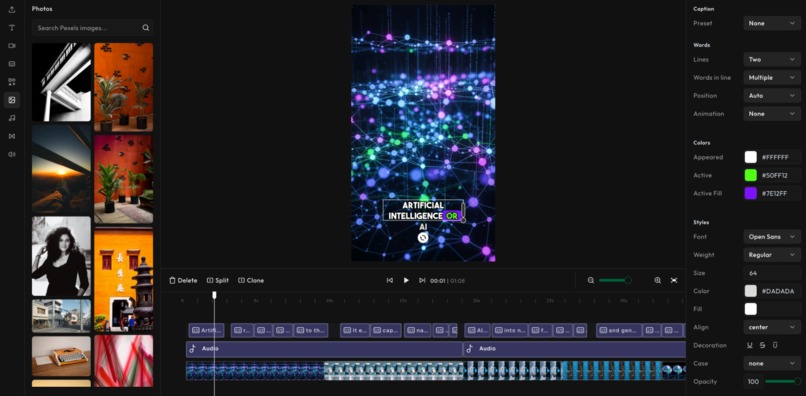This screenshot has width=806, height=396.
Task: Open the Lines dropdown set to Two
Action: 772,59
